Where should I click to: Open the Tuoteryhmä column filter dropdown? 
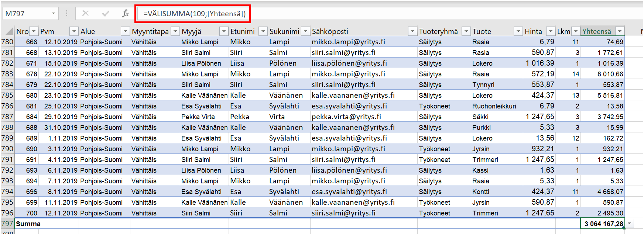pyautogui.click(x=466, y=31)
